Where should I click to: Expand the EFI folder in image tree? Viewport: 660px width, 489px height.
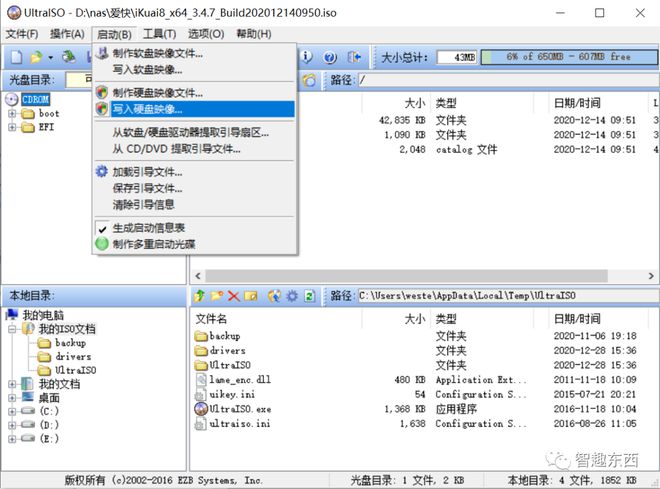pyautogui.click(x=12, y=127)
